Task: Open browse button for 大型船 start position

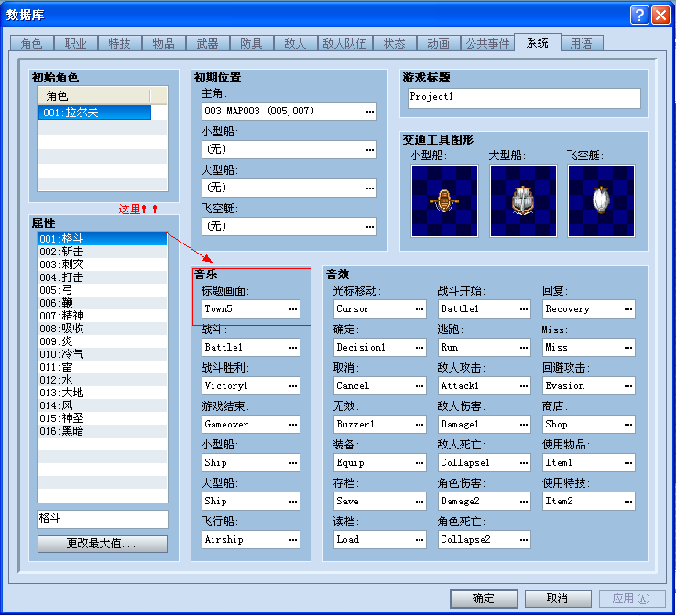Action: (370, 189)
